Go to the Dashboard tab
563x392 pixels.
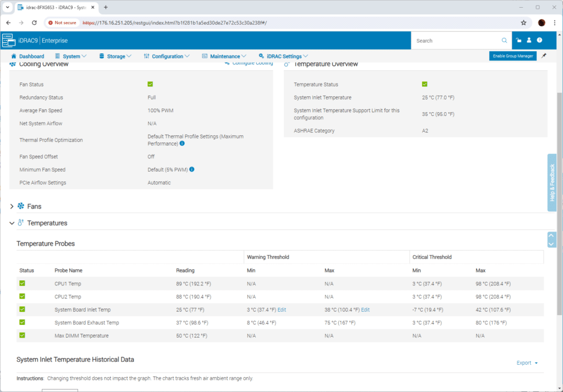tap(27, 57)
